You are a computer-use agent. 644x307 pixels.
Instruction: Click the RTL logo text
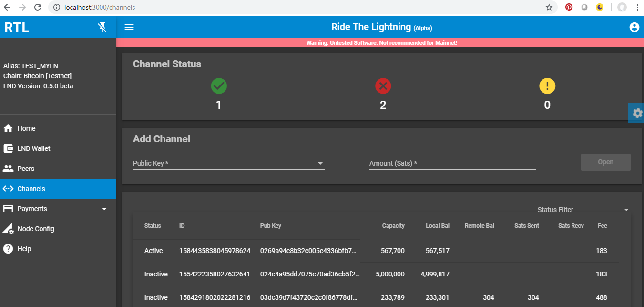(x=17, y=28)
